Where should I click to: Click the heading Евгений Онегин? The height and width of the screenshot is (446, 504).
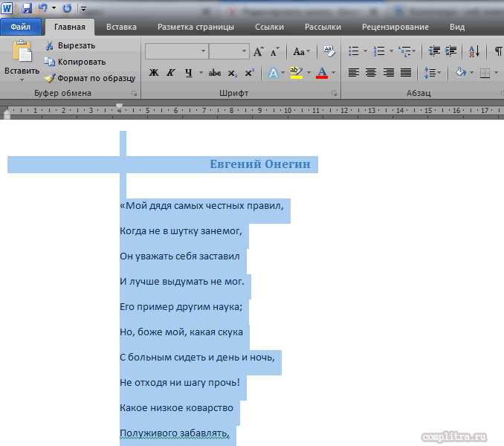click(260, 164)
